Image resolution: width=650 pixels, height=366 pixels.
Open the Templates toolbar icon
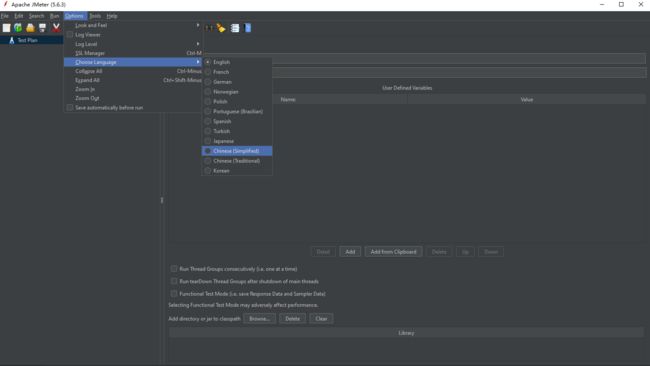click(x=18, y=28)
